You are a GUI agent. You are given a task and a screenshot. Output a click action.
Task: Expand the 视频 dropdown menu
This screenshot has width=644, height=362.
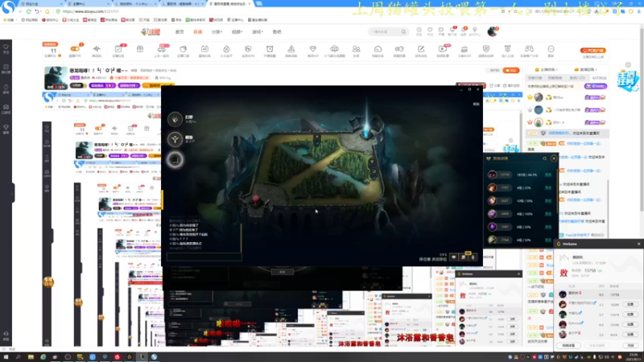point(237,31)
